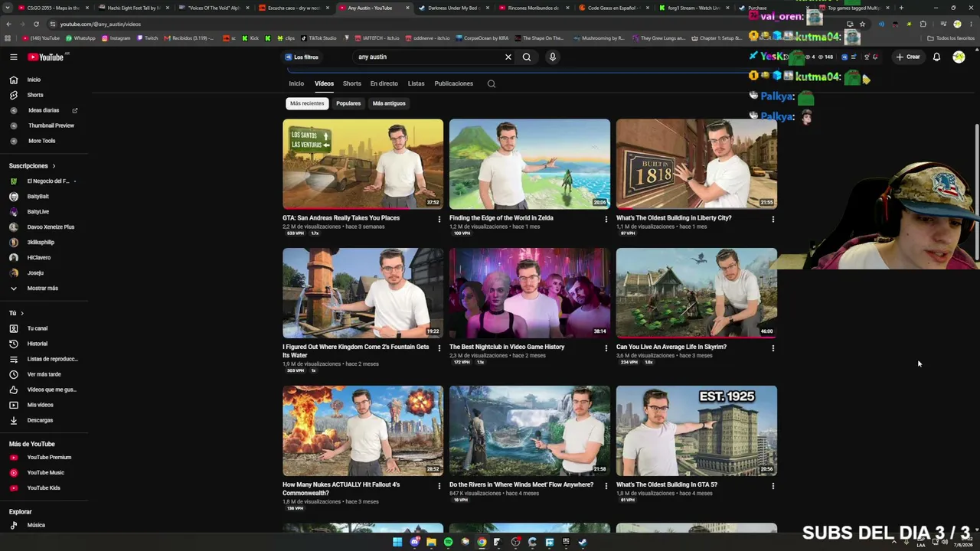Select the 'Más recientes' sort chip
The width and height of the screenshot is (980, 551).
pos(307,103)
